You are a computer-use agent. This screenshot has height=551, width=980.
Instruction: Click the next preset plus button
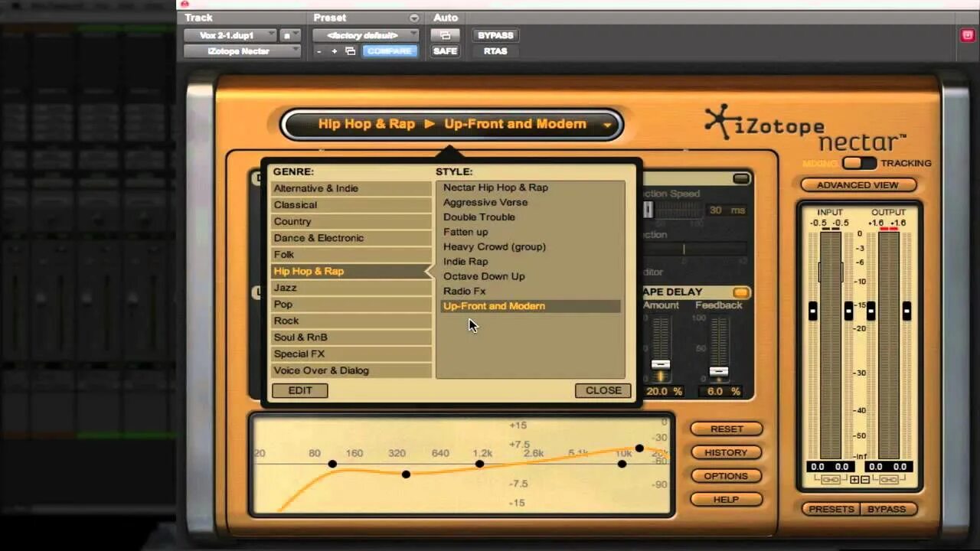coord(334,51)
